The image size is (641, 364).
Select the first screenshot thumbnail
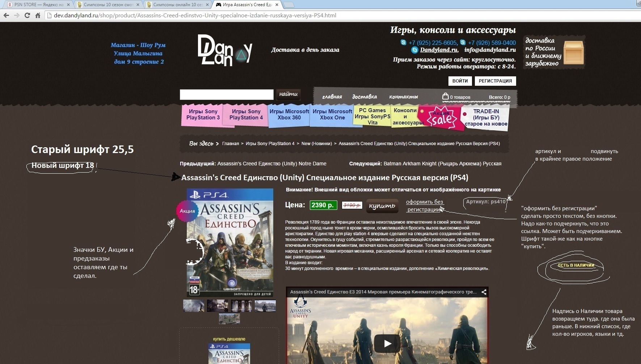194,306
